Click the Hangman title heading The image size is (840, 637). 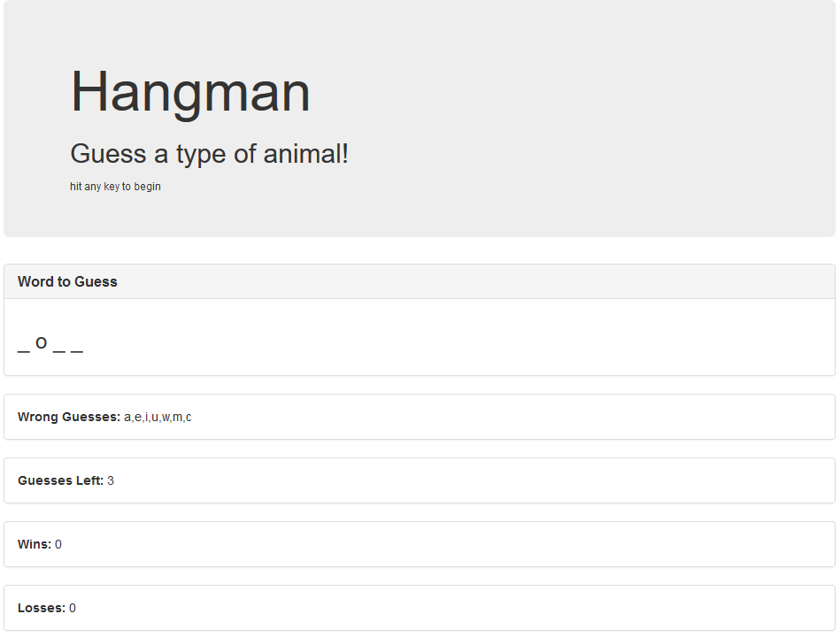(x=190, y=93)
